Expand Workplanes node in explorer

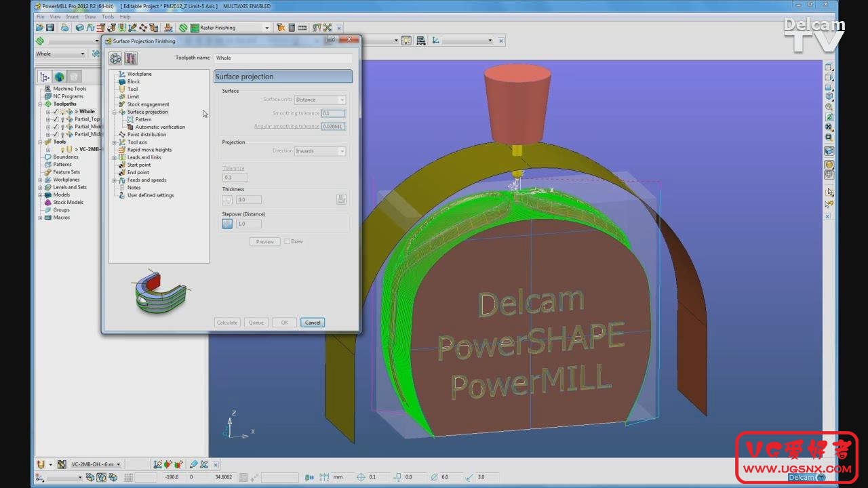point(40,180)
